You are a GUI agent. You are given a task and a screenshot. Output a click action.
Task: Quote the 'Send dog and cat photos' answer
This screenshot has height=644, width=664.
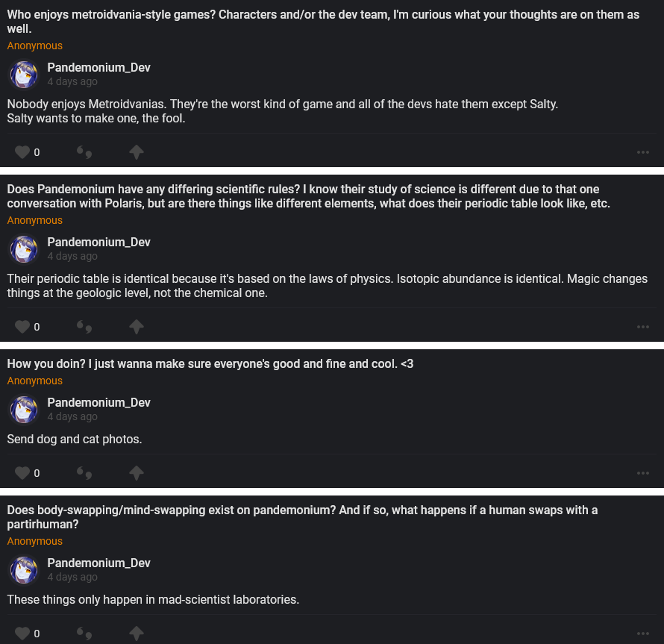(84, 472)
